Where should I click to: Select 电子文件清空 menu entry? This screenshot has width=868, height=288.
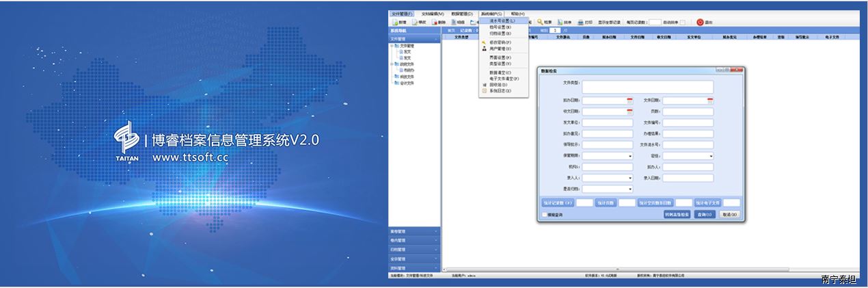[x=504, y=79]
